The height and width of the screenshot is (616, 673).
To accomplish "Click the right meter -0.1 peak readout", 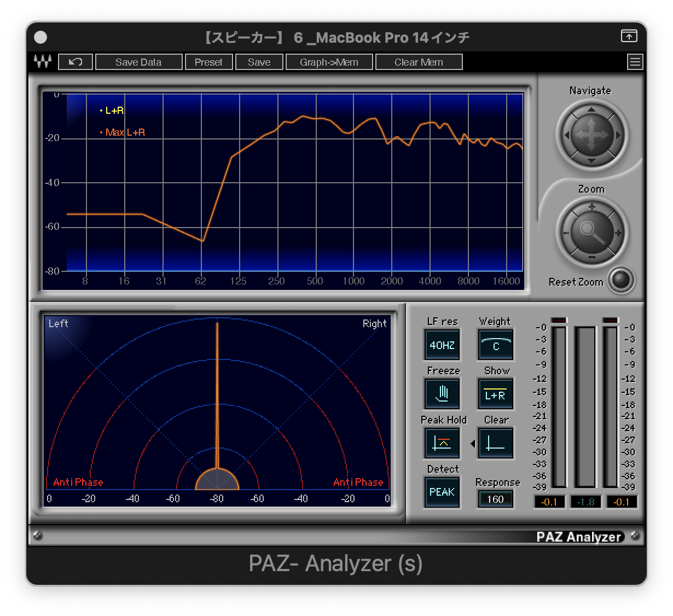I will coord(622,502).
